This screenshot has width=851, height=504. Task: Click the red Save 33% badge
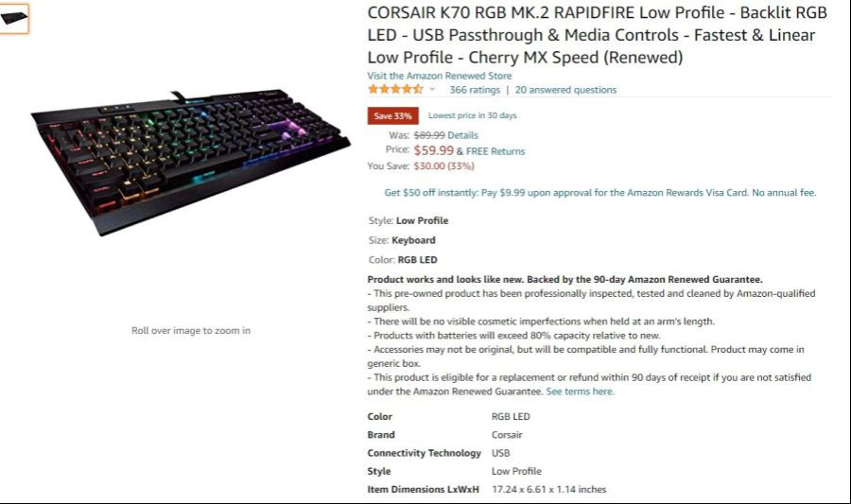[393, 115]
